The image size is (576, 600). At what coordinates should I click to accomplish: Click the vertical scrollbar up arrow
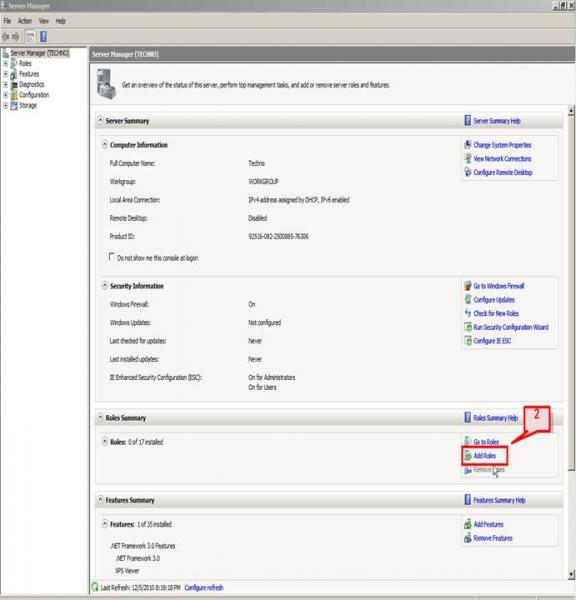(571, 111)
